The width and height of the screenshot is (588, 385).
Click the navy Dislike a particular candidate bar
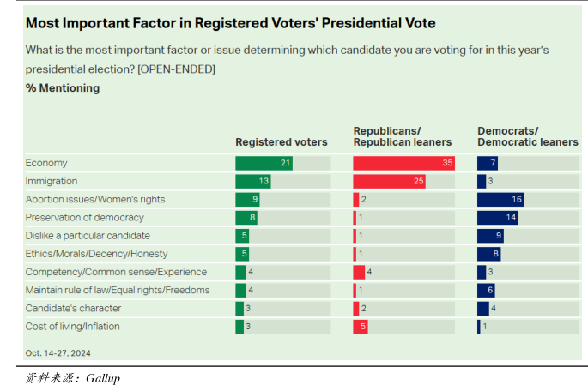point(489,236)
